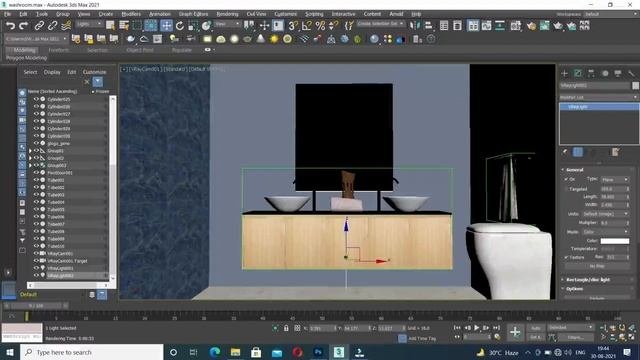The image size is (640, 360).
Task: Click the object color swatch beside name field
Action: (635, 85)
